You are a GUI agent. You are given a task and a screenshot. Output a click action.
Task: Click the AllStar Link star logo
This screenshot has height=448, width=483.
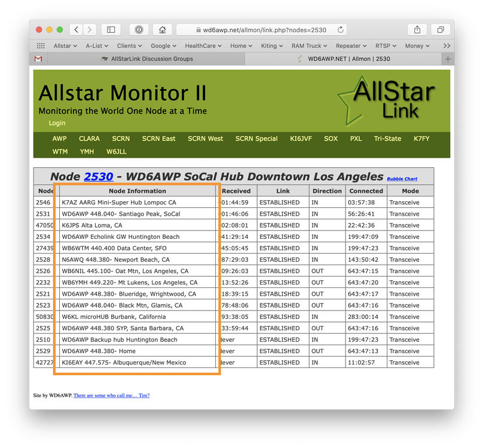[393, 100]
